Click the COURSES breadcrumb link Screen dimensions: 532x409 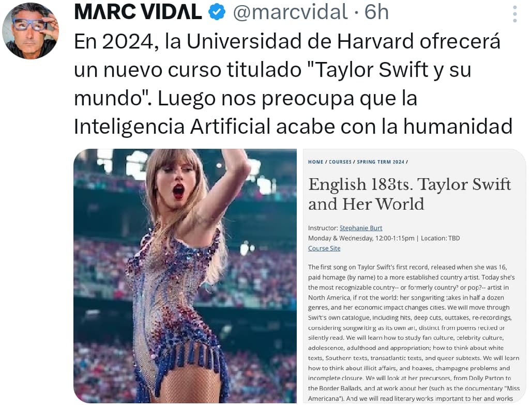340,162
